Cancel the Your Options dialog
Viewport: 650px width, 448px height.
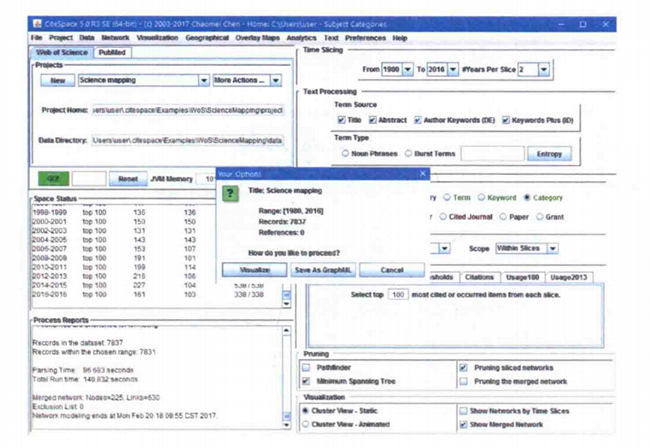tap(391, 270)
